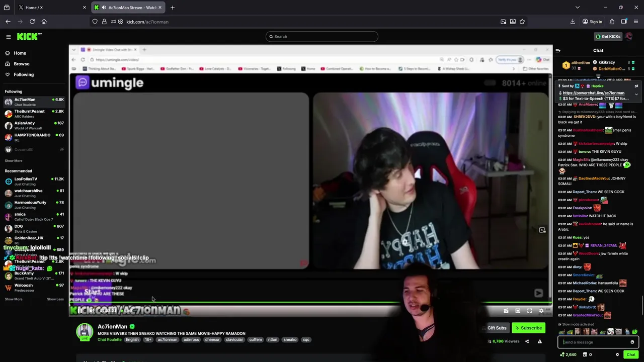Open smica Call of Duty channel

pos(34,217)
